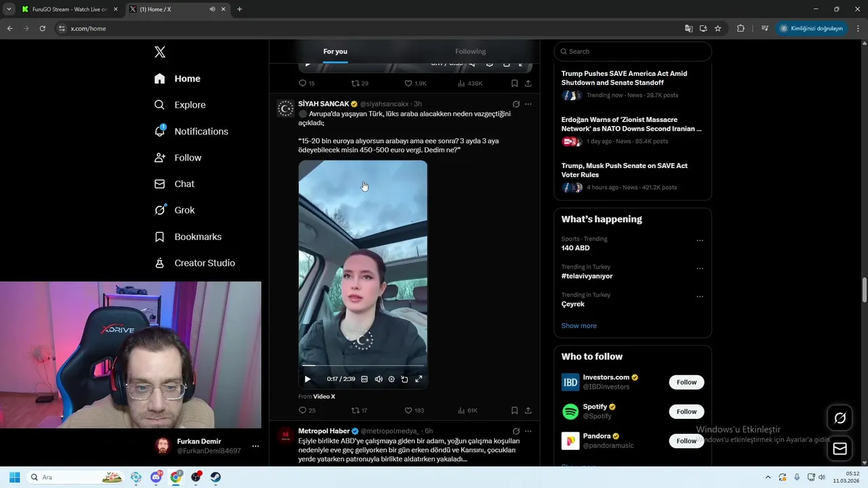
Task: Click the Chrome reload button
Action: (x=42, y=28)
